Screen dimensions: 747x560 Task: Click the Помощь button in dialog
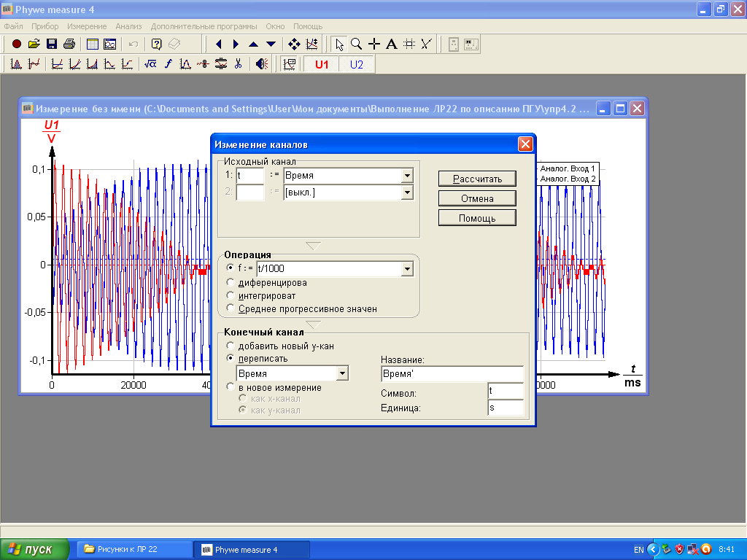click(477, 218)
